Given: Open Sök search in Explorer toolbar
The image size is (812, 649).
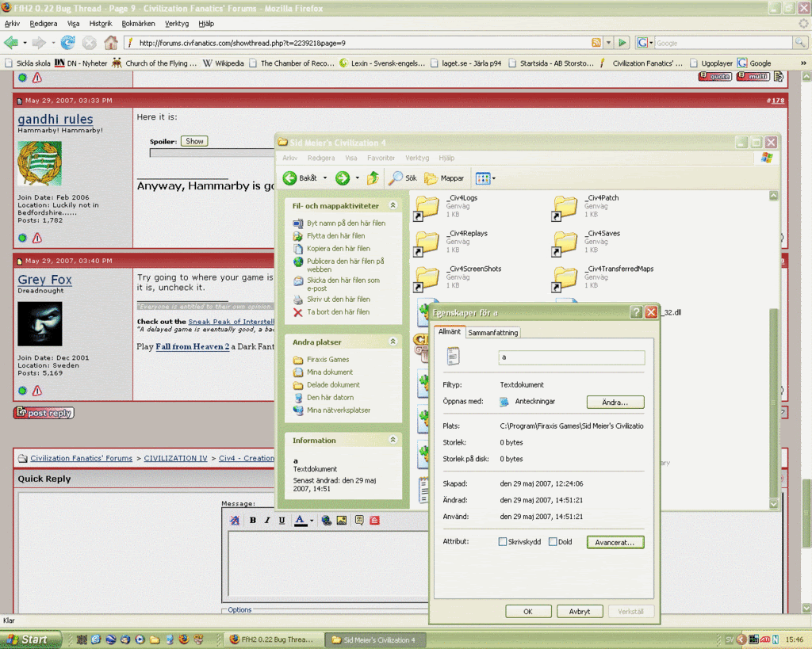Looking at the screenshot, I should click(x=404, y=178).
